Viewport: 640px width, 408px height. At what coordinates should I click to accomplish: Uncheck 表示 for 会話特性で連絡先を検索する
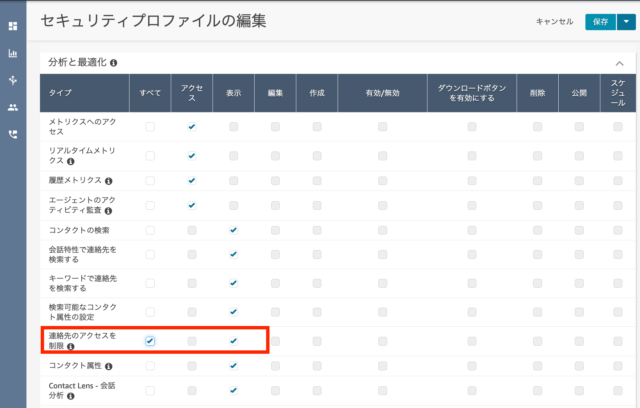[233, 255]
